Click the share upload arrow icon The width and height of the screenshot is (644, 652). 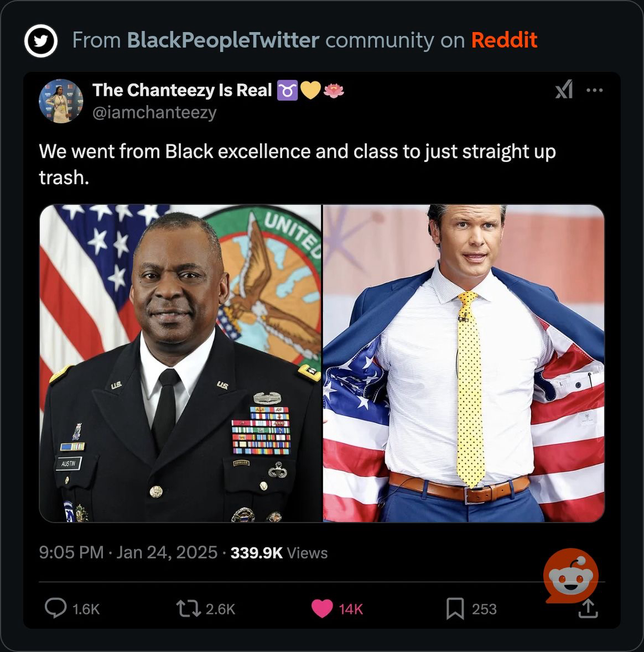pyautogui.click(x=588, y=609)
